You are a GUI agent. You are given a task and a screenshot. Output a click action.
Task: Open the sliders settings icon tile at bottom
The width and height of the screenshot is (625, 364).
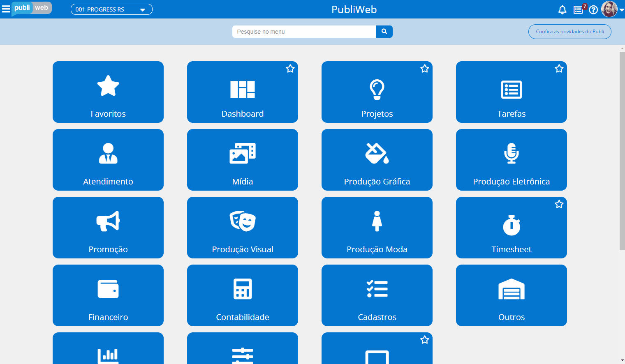(x=243, y=356)
